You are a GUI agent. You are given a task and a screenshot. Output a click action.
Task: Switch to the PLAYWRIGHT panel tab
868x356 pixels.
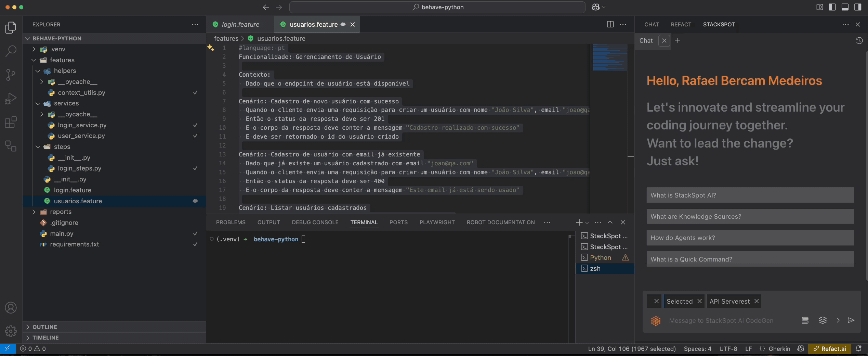click(x=437, y=222)
